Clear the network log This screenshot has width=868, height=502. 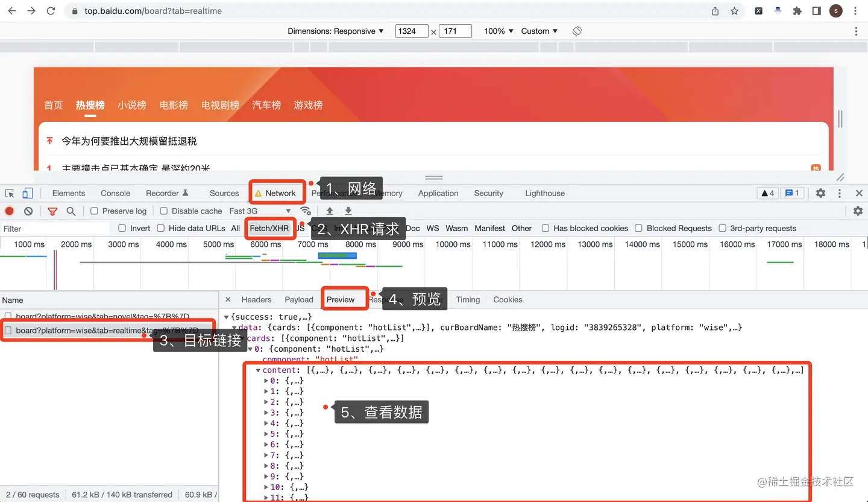tap(28, 211)
